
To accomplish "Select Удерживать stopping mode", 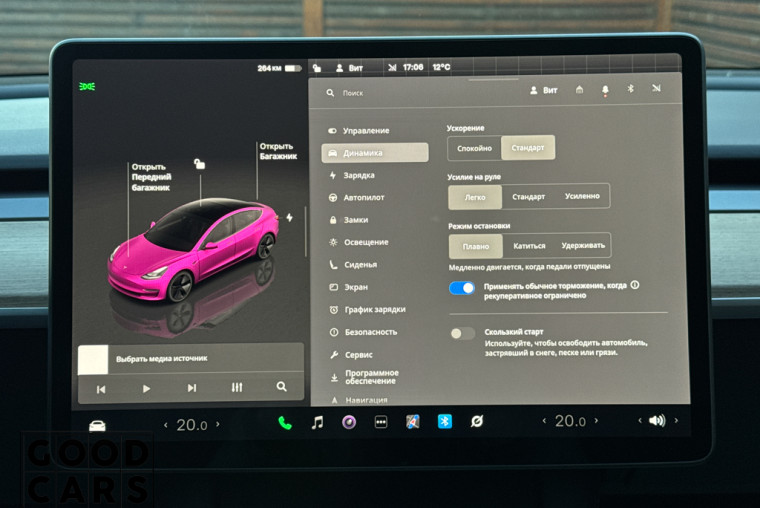I will click(583, 245).
